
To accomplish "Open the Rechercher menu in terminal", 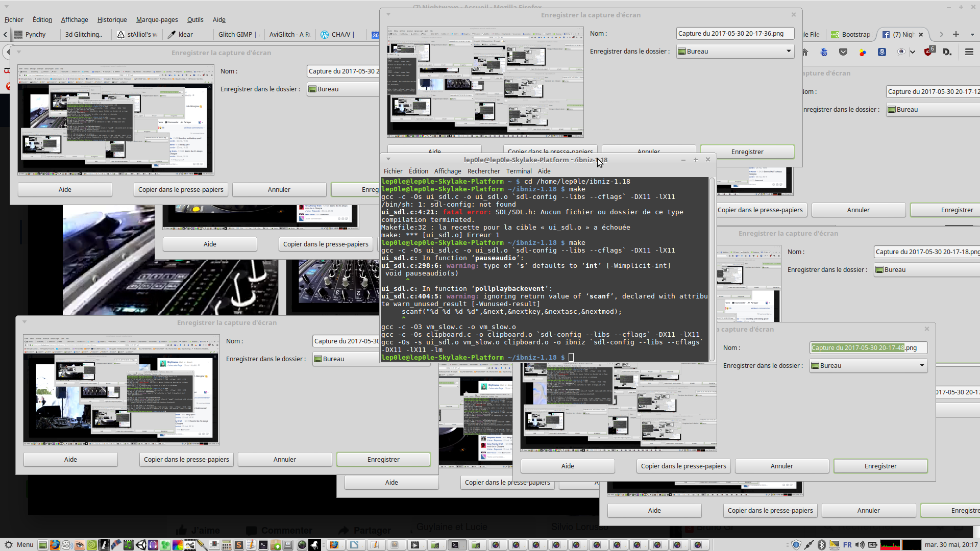I will coord(483,171).
